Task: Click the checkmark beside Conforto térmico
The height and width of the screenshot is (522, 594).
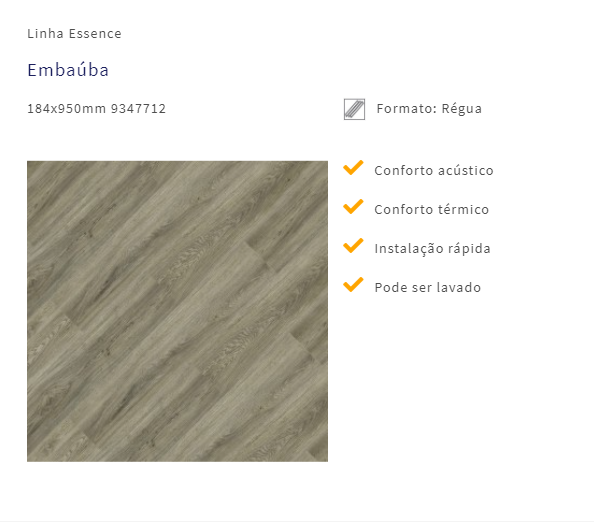Action: (x=353, y=206)
